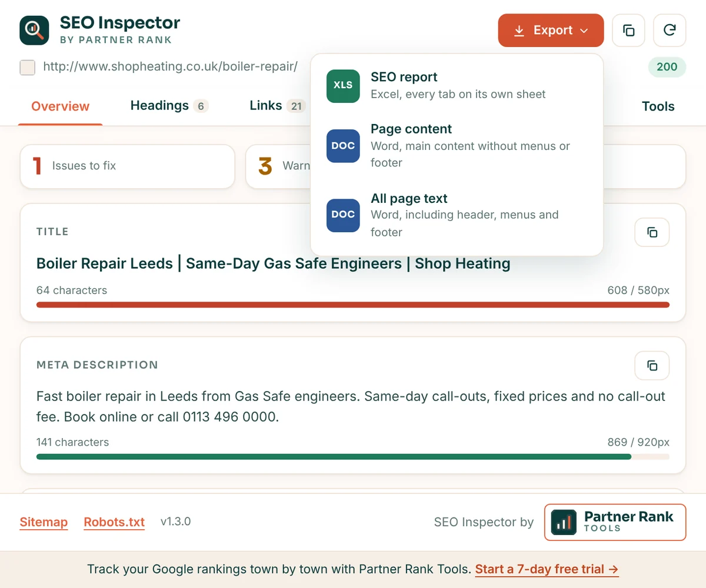Open the Headings tab

[169, 106]
